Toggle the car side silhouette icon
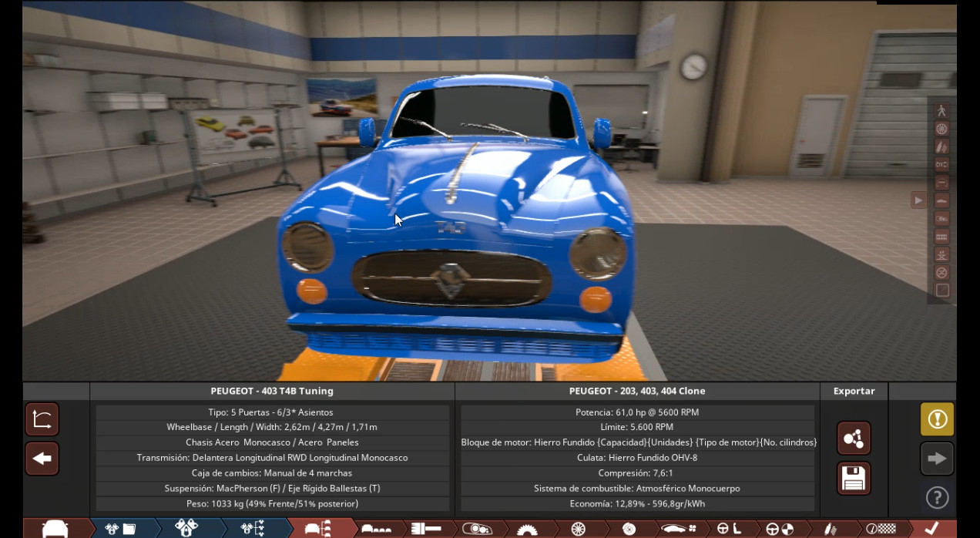The width and height of the screenshot is (980, 538). click(x=941, y=200)
